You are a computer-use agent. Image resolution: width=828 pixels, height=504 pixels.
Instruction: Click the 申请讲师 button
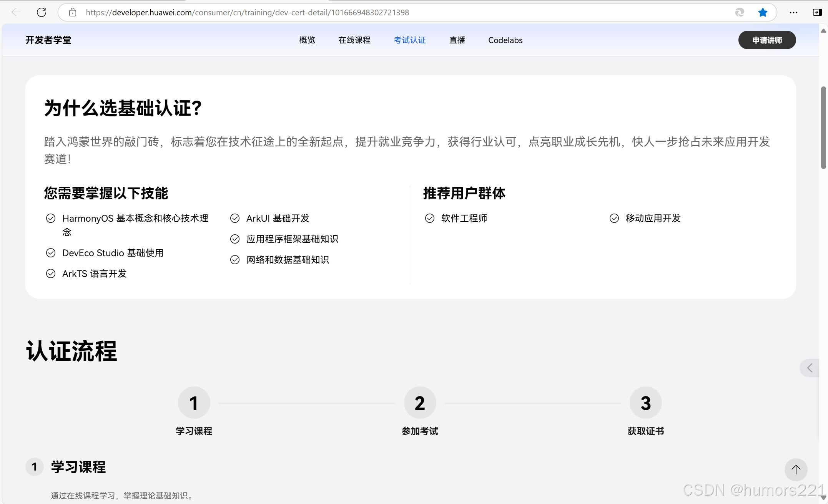click(x=767, y=40)
